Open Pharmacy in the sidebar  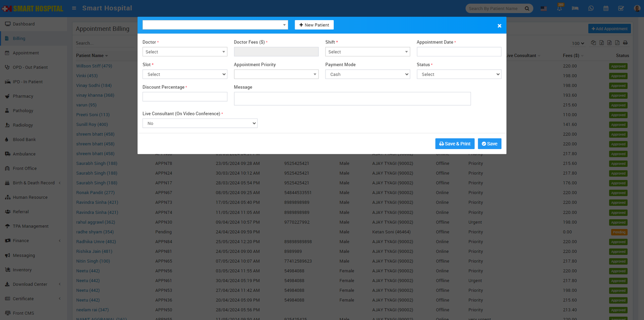(x=23, y=96)
